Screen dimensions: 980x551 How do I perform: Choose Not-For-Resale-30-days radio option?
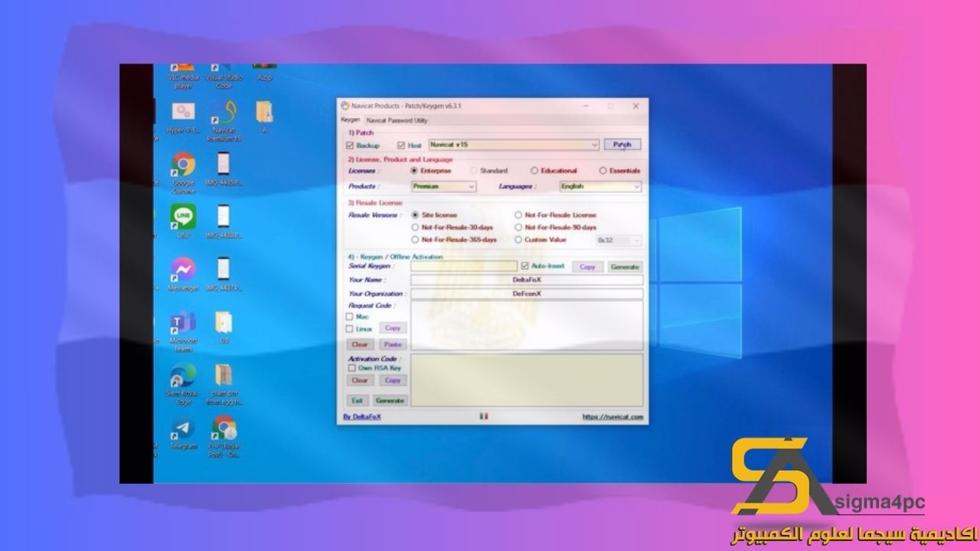point(416,227)
